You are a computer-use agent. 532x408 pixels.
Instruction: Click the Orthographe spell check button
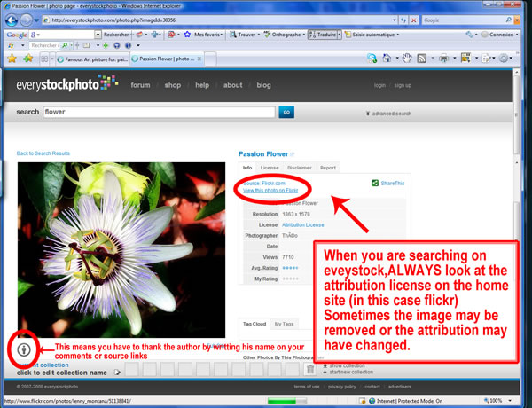(285, 35)
